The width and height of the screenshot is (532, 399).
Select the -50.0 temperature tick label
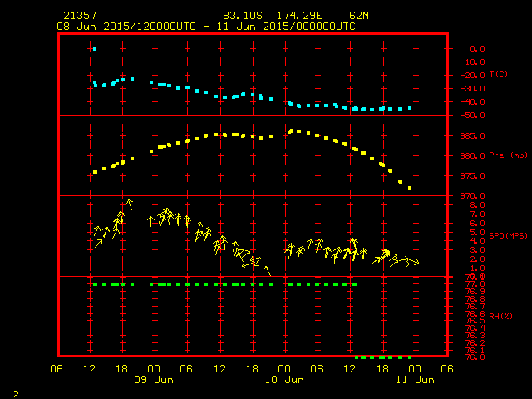[473, 116]
